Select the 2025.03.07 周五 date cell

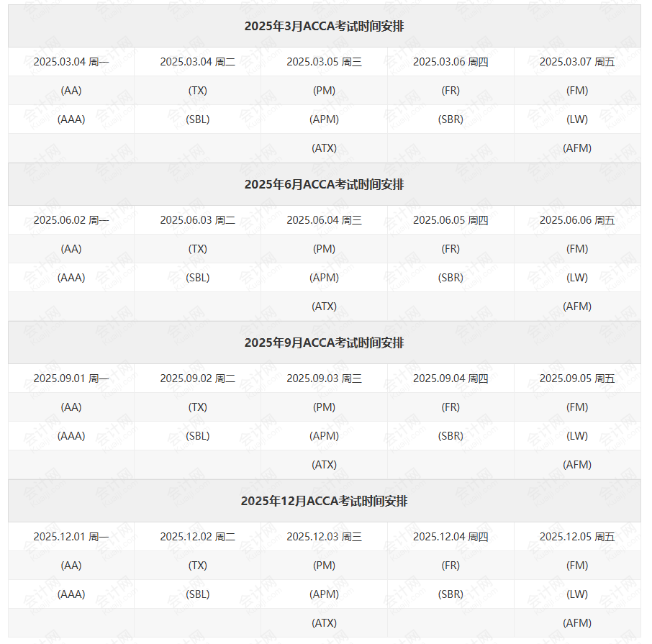coord(577,62)
